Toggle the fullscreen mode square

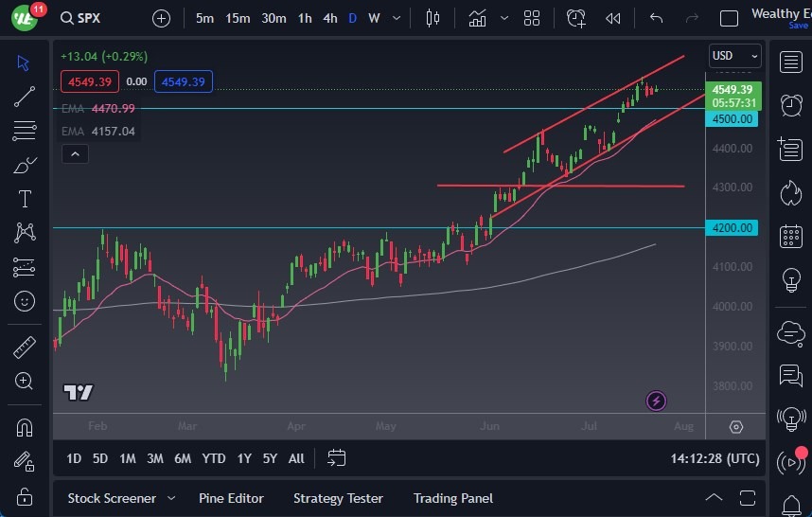[729, 18]
